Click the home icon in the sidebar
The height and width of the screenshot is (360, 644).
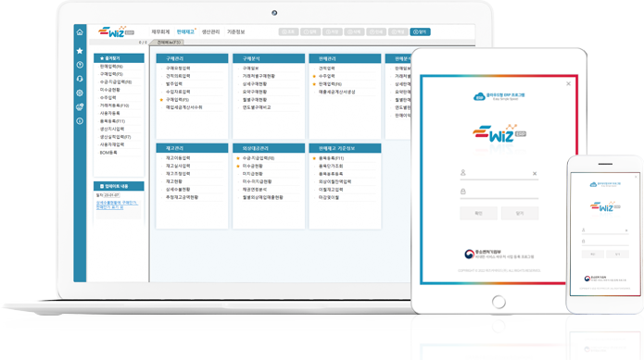point(80,32)
